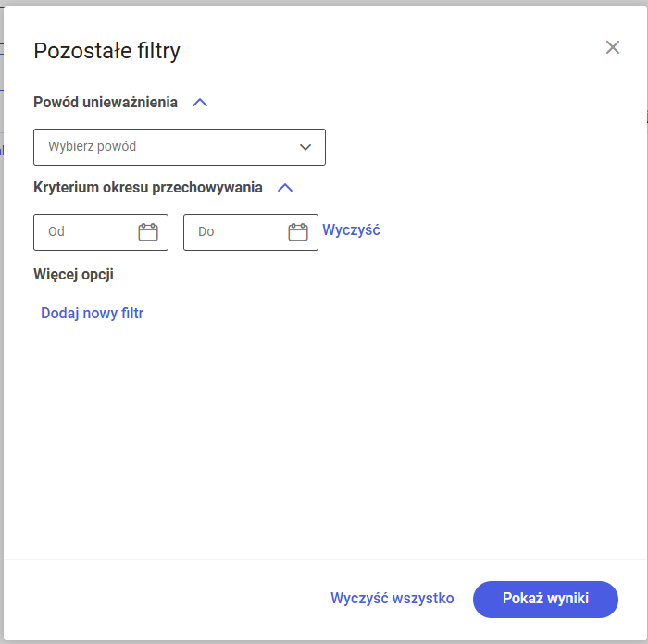Click the Do placeholder text
The image size is (648, 644).
206,232
